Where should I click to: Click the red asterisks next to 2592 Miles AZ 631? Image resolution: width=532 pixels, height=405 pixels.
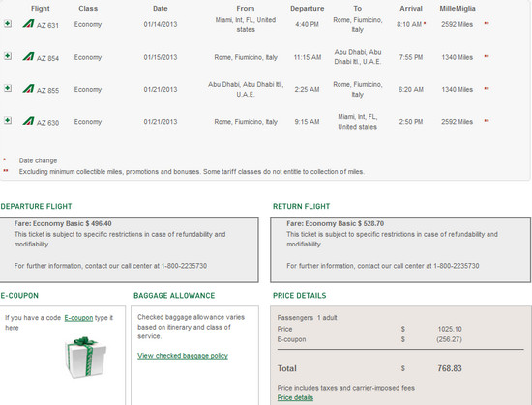(487, 23)
